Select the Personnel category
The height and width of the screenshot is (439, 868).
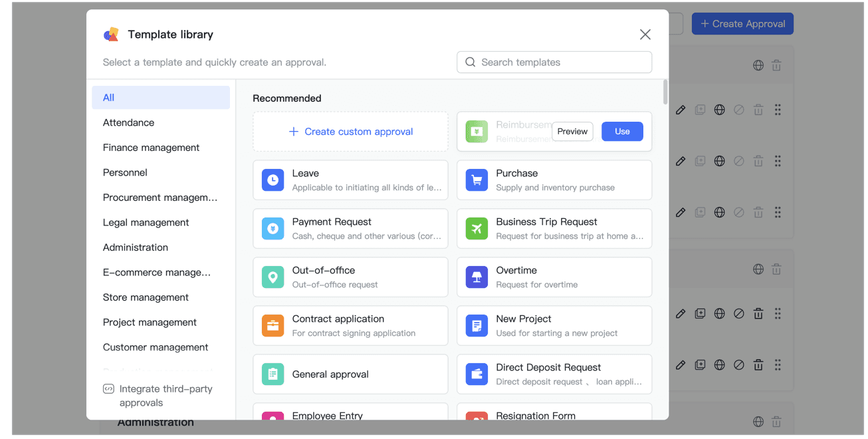[161, 172]
